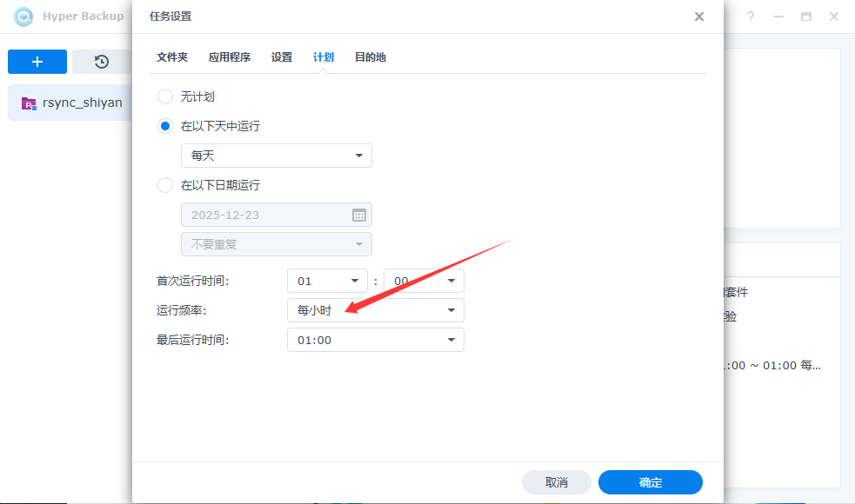Maximize the Hyper Backup window

(x=806, y=17)
